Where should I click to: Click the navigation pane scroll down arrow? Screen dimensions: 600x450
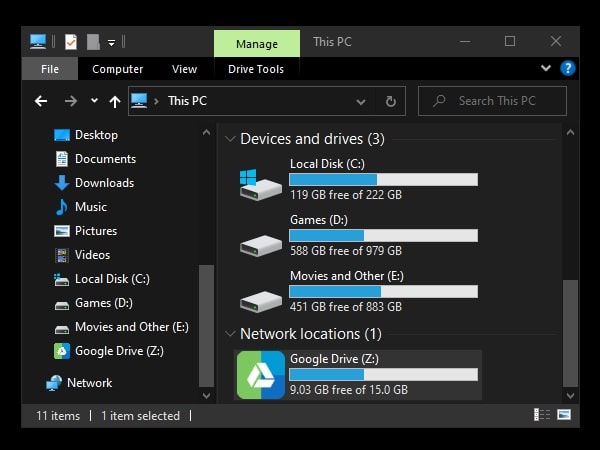pyautogui.click(x=206, y=396)
